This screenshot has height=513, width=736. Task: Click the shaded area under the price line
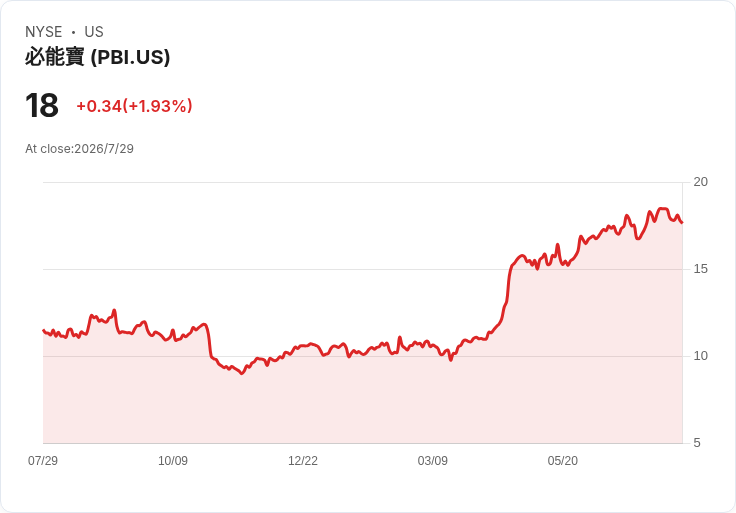click(x=362, y=404)
